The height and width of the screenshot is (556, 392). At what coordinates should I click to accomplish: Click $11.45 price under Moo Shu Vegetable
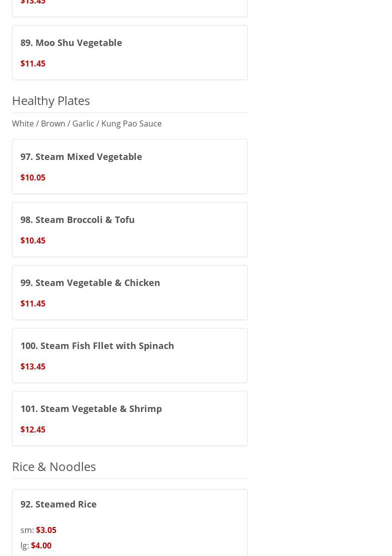pyautogui.click(x=33, y=63)
